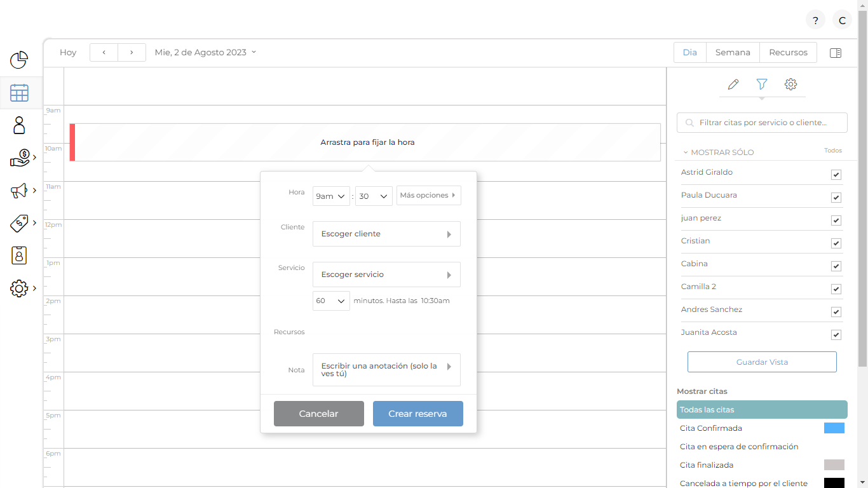Click the 3pm time label

click(53, 339)
